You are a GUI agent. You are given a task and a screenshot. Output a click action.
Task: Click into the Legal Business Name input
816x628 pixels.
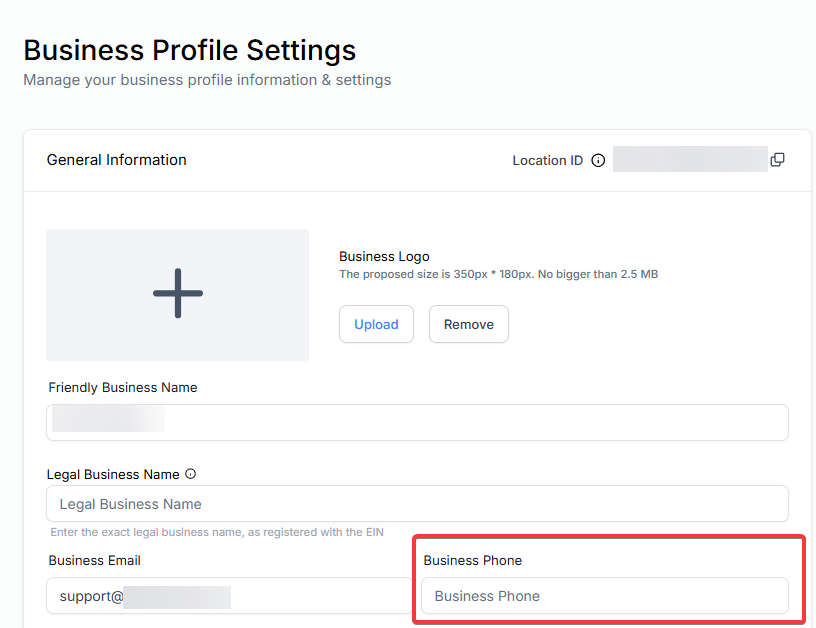click(x=417, y=504)
